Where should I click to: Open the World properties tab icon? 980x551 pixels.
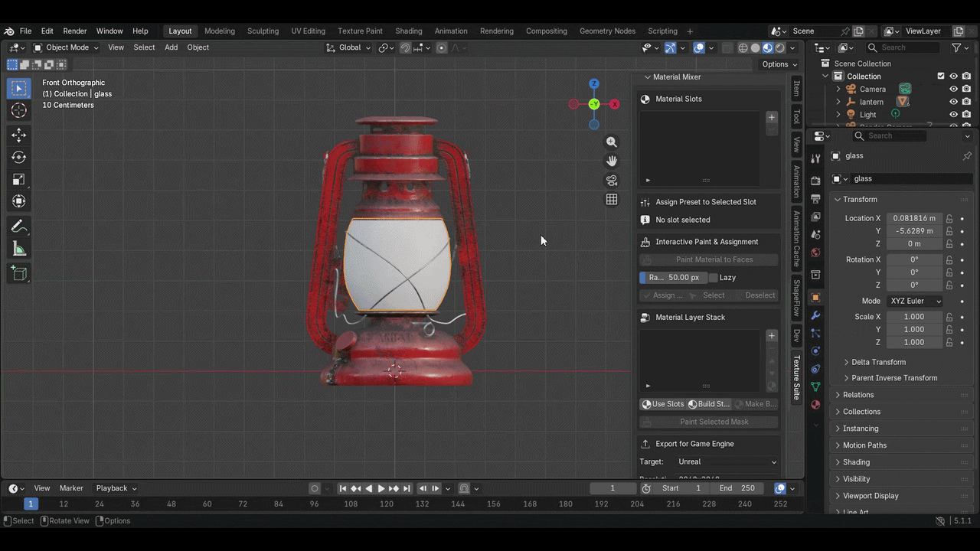[x=815, y=253]
